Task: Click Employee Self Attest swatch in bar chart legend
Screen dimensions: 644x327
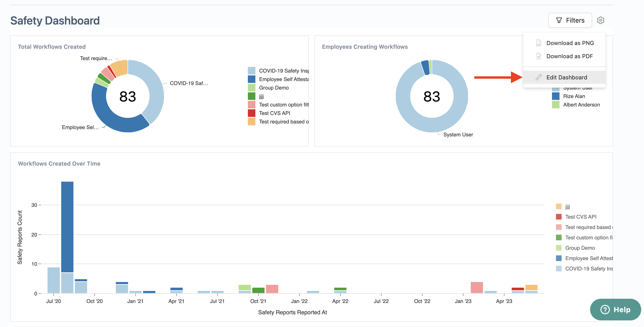Action: [x=559, y=258]
